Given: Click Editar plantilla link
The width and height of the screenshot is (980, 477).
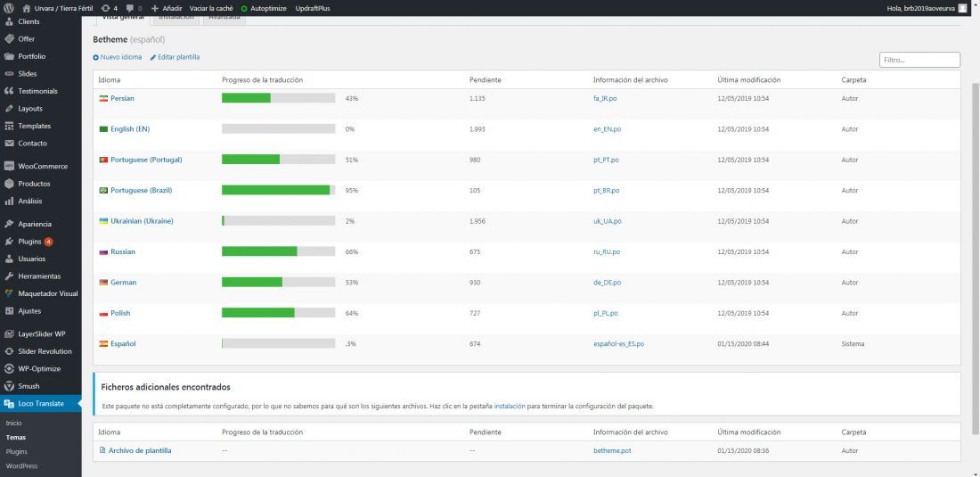Looking at the screenshot, I should 175,58.
